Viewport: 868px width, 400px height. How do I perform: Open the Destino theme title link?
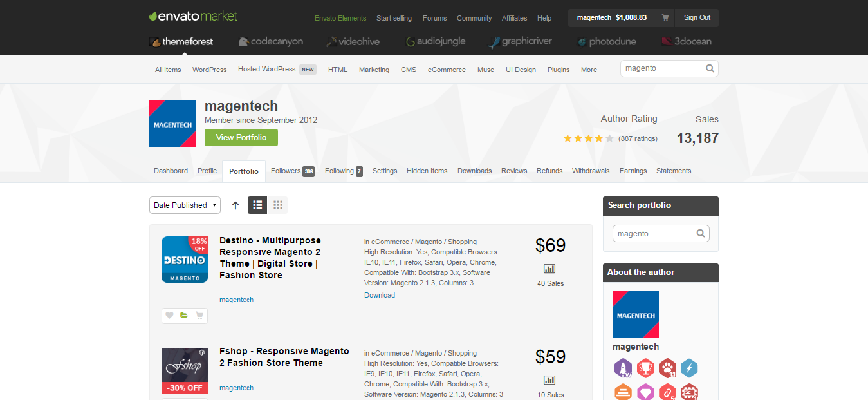click(x=270, y=258)
